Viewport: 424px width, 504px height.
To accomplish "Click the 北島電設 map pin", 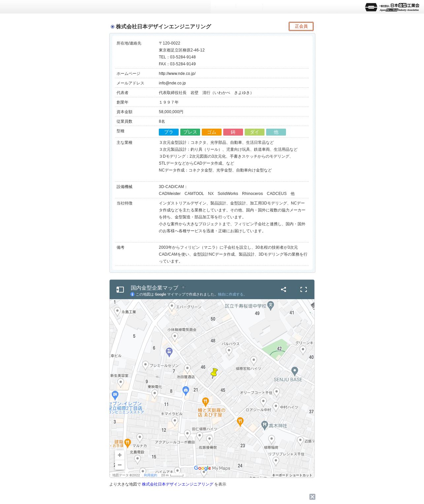I will click(x=137, y=459).
